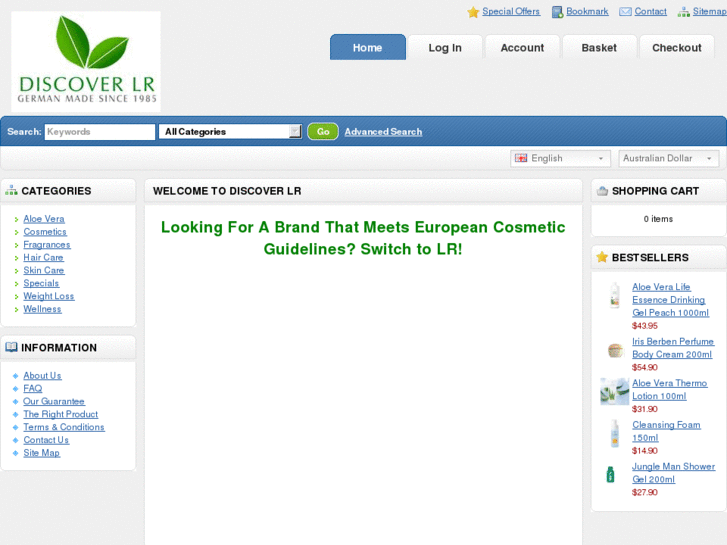Viewport: 727px width, 545px height.
Task: Open the FAQ link
Action: (32, 388)
